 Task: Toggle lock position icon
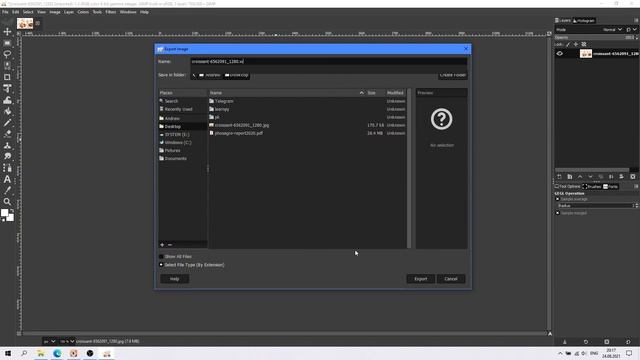click(576, 44)
